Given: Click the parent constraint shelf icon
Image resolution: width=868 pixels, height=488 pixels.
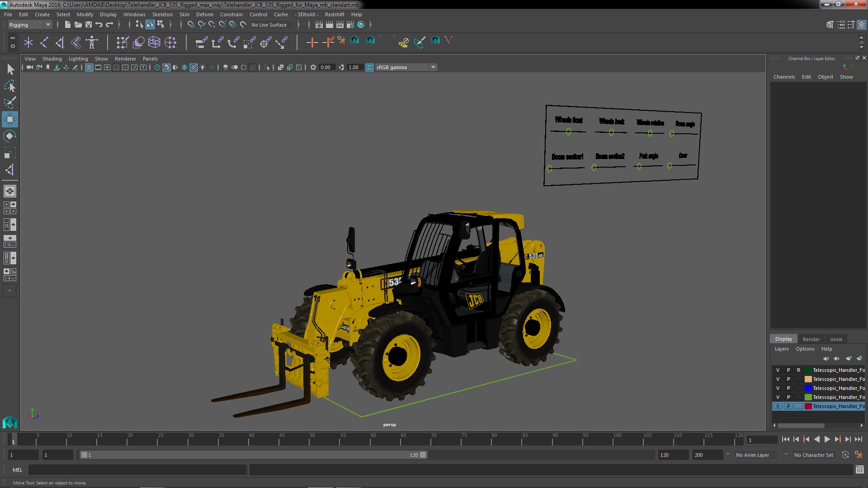Looking at the screenshot, I should [x=202, y=42].
